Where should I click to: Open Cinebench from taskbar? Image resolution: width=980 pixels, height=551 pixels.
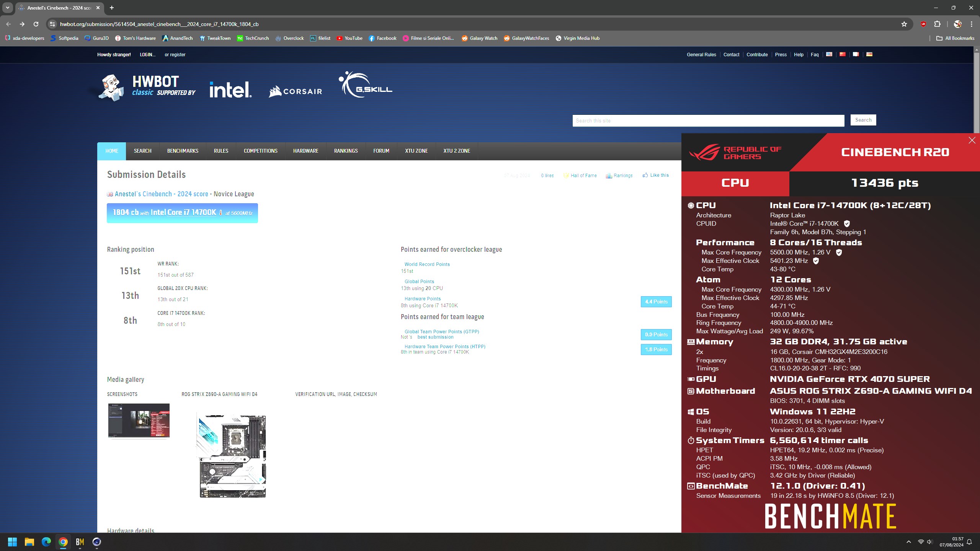click(97, 542)
